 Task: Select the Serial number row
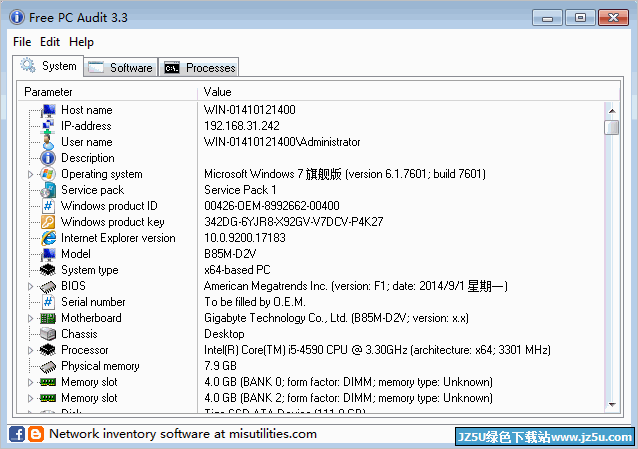pos(311,302)
